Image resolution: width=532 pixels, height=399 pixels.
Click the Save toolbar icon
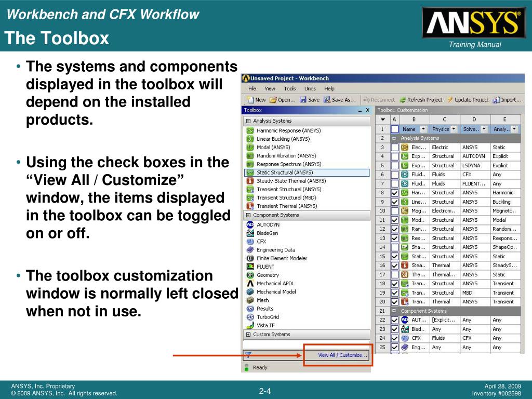tap(303, 100)
